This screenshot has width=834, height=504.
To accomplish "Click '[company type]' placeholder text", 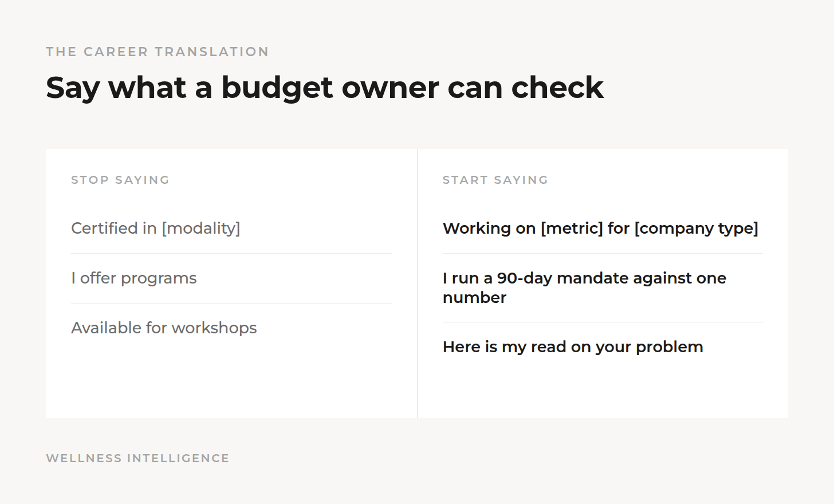I will (x=697, y=228).
